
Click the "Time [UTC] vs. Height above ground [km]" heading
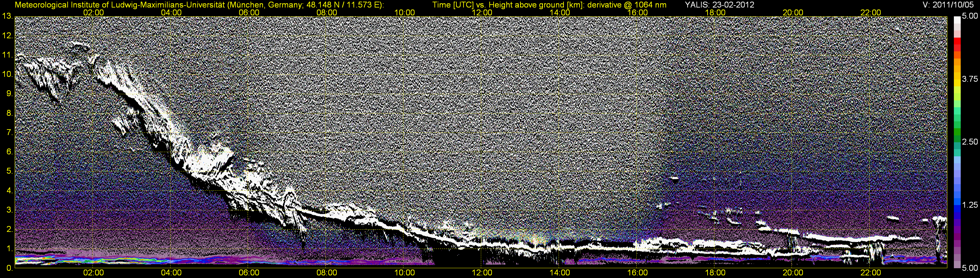click(508, 5)
